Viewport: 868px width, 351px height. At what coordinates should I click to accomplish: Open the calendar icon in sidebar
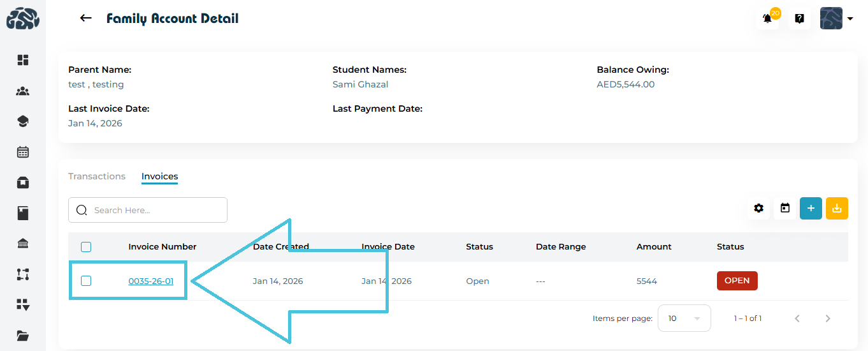coord(23,153)
